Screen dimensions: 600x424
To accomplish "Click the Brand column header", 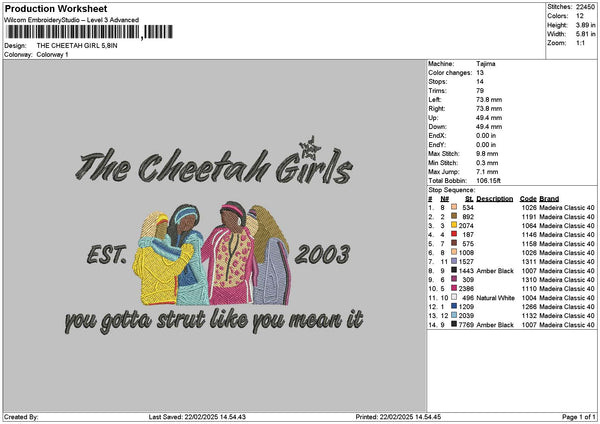I will 549,199.
